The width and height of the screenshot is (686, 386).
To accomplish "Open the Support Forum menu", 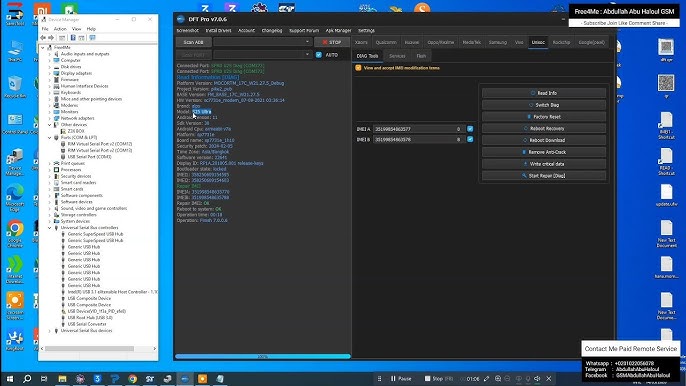I will tap(304, 31).
